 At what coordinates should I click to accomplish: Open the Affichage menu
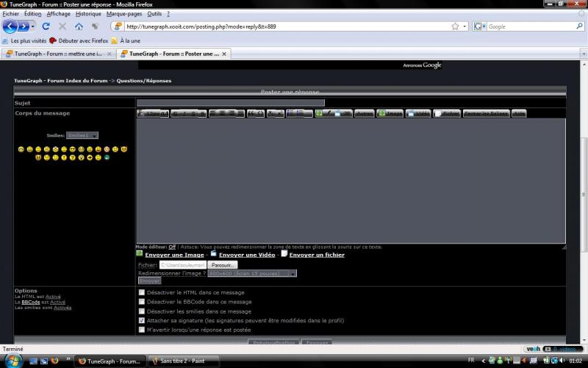tap(59, 14)
